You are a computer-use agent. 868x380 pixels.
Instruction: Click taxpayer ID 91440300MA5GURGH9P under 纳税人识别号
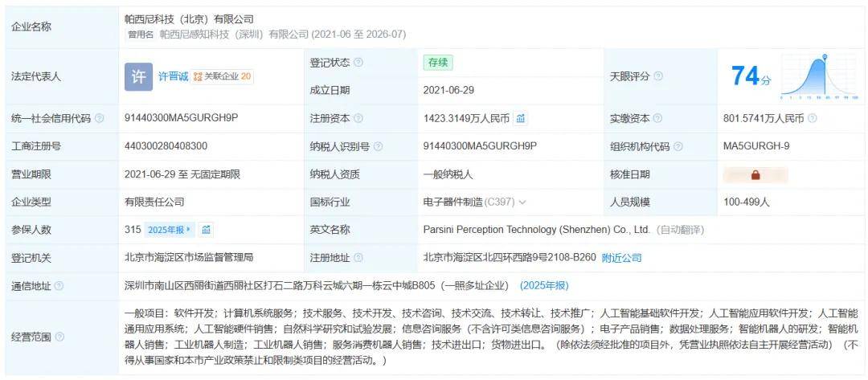pyautogui.click(x=480, y=146)
